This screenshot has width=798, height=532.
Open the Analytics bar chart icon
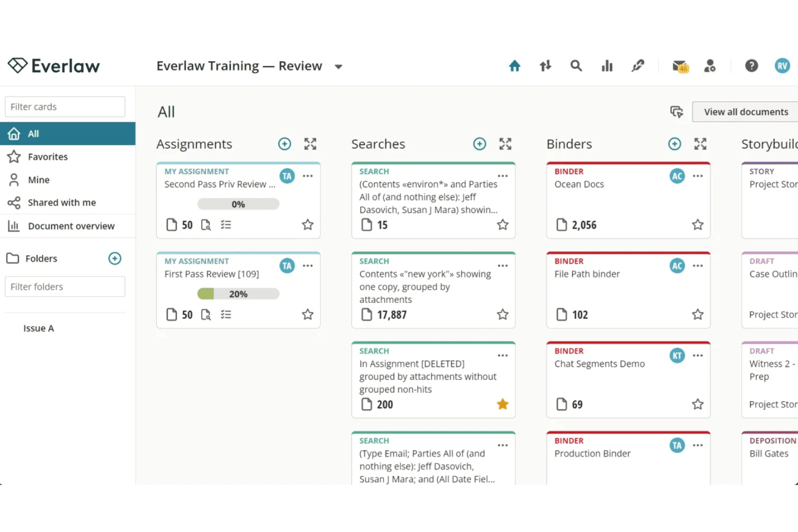coord(607,66)
